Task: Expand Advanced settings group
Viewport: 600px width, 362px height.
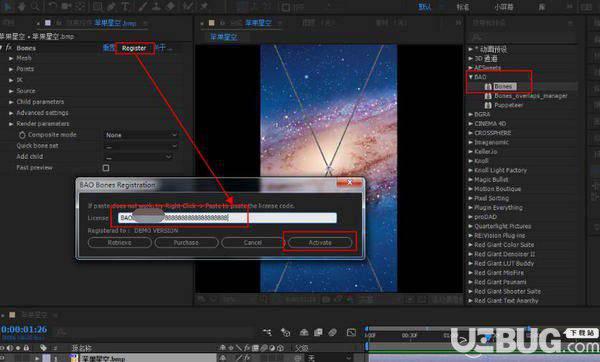Action: [x=11, y=113]
